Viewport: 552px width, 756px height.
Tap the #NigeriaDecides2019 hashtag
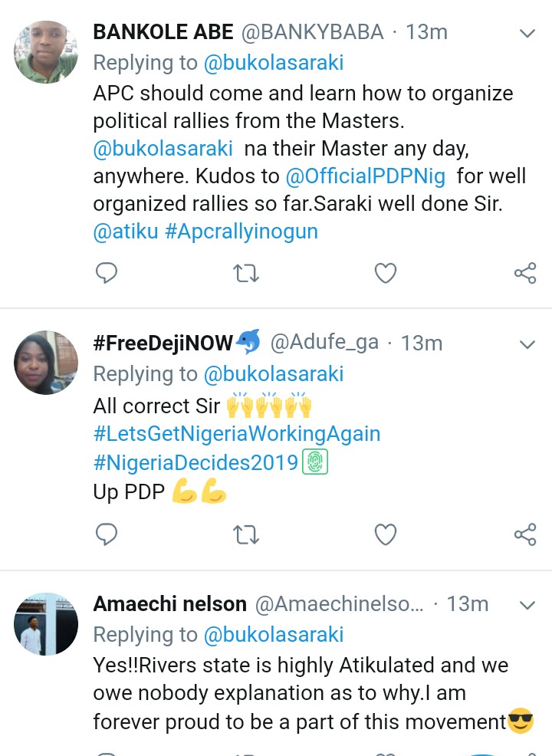[195, 463]
